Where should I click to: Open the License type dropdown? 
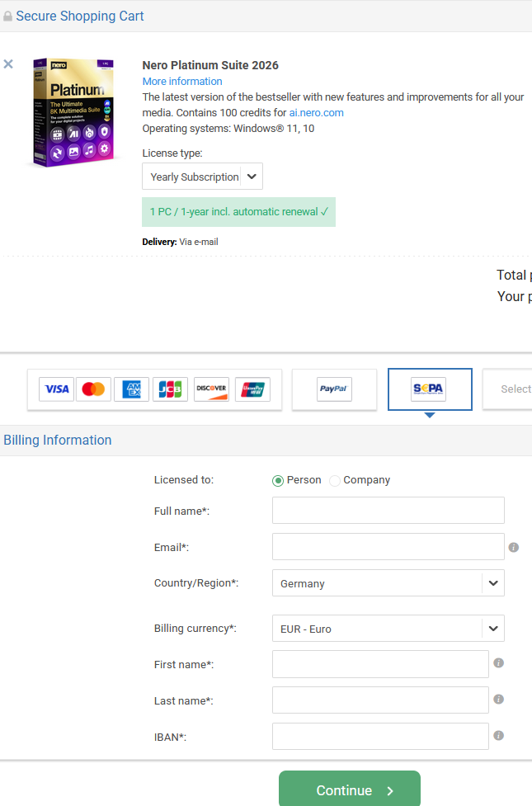[203, 177]
